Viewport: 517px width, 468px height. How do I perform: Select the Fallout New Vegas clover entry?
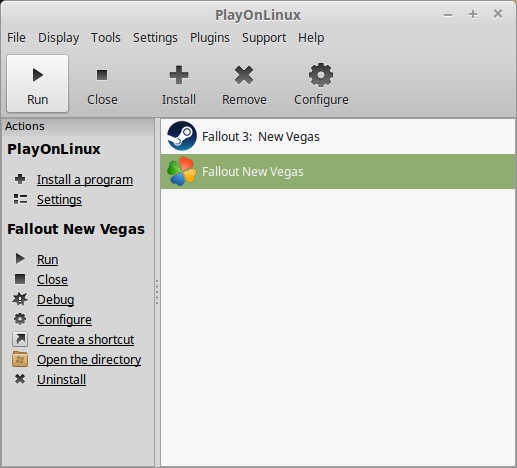pyautogui.click(x=338, y=171)
